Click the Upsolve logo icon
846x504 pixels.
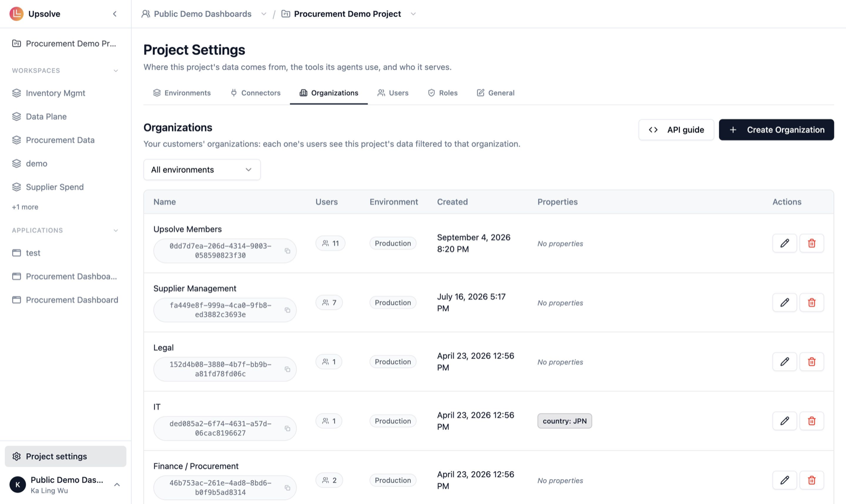coord(16,14)
